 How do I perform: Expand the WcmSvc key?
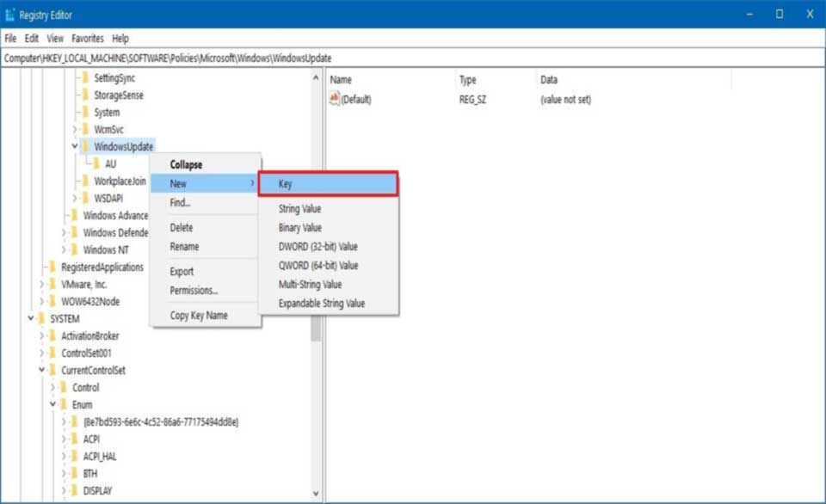pos(74,130)
